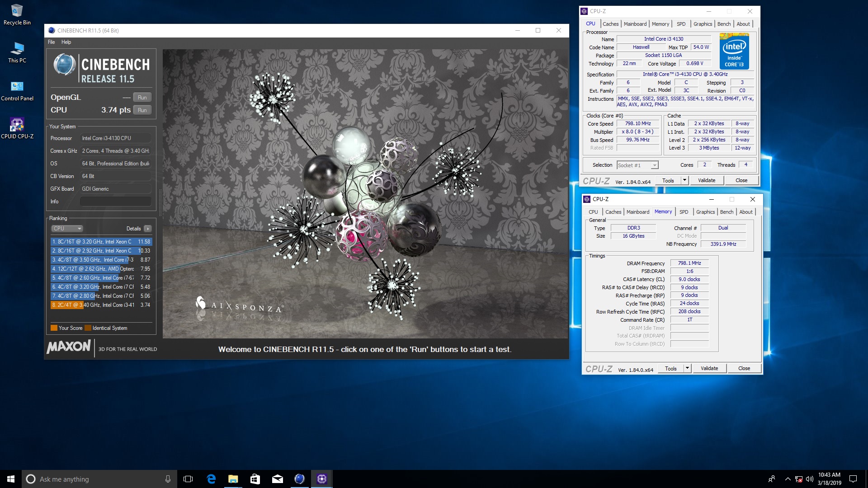The width and height of the screenshot is (868, 488).
Task: Click Tools button in Memory CPU-Z
Action: click(671, 368)
